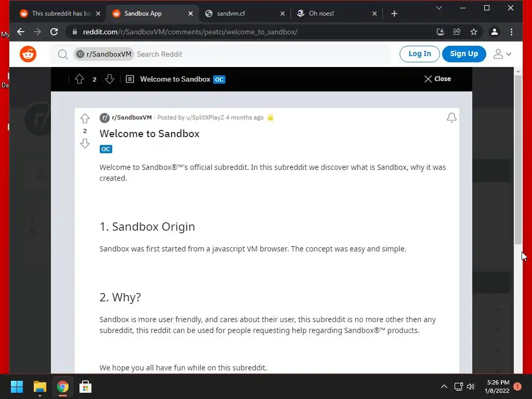This screenshot has height=399, width=532.
Task: Click the OC tag below post title
Action: pyautogui.click(x=106, y=149)
